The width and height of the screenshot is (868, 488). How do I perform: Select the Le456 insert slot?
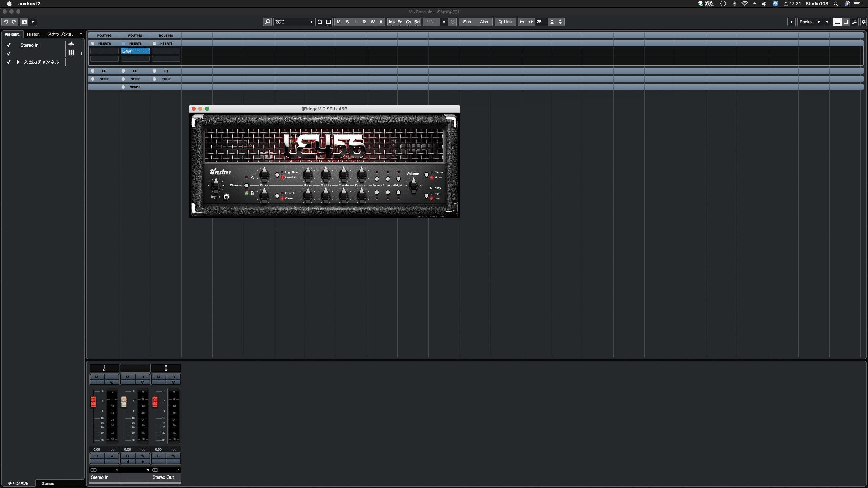click(135, 51)
